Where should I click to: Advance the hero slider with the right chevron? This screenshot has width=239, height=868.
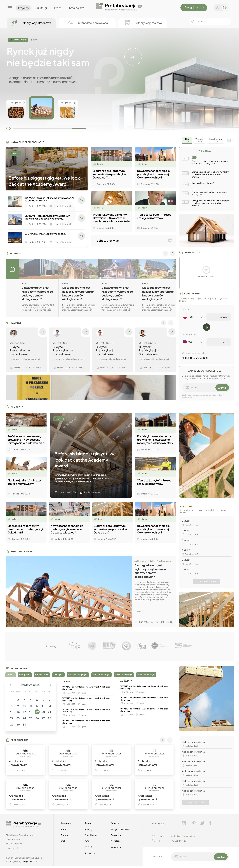[x=10, y=128]
